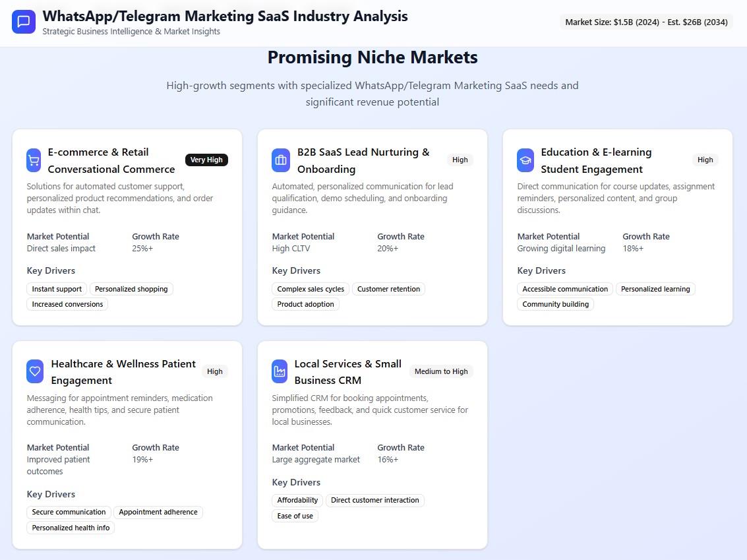Viewport: 747px width, 560px height.
Task: Click the chat bubble logo icon in header
Action: click(x=24, y=22)
